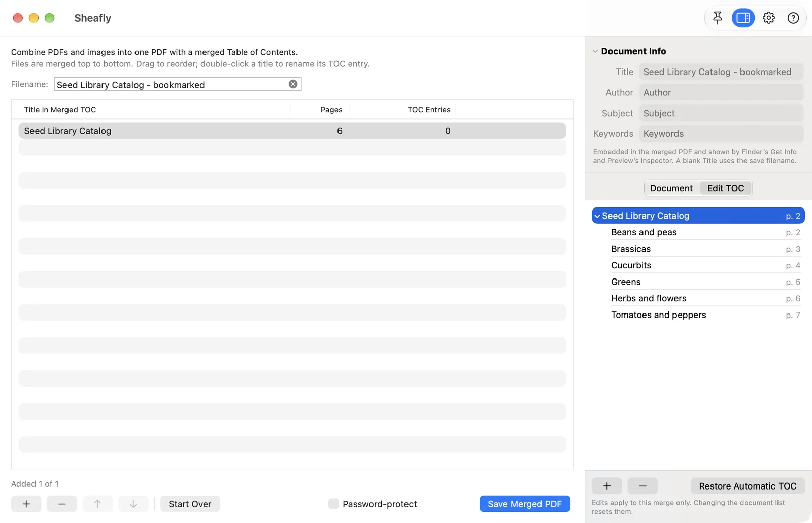Open help with the question mark icon
The height and width of the screenshot is (523, 812).
coord(793,18)
